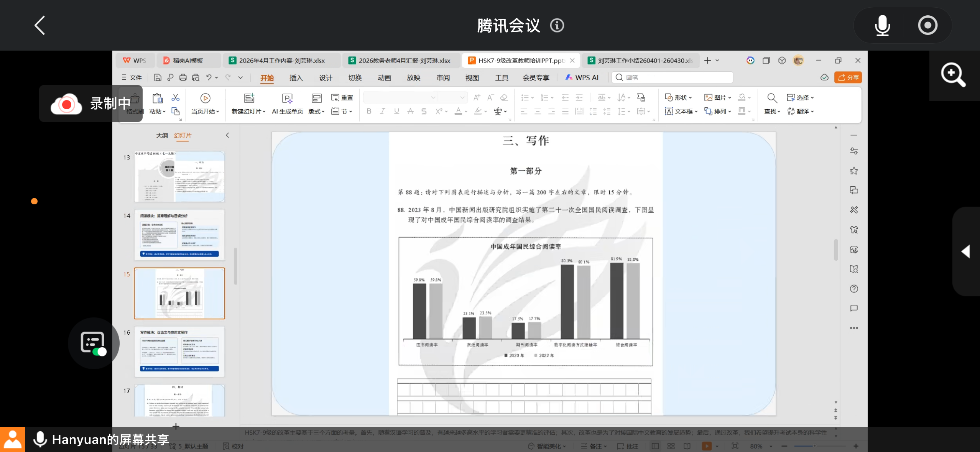Click the play from current slide icon
Screen dimensions: 980x452
click(x=205, y=99)
